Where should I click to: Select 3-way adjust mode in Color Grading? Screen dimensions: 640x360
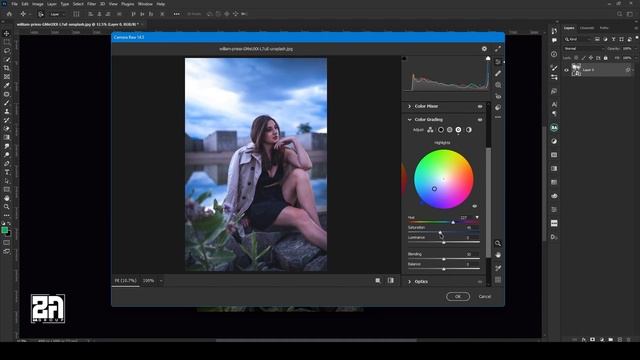[430, 130]
